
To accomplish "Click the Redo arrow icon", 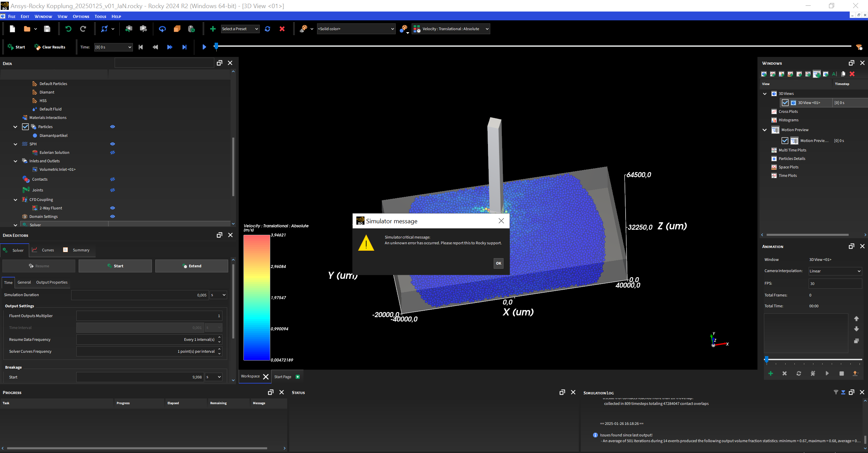I will tap(83, 29).
